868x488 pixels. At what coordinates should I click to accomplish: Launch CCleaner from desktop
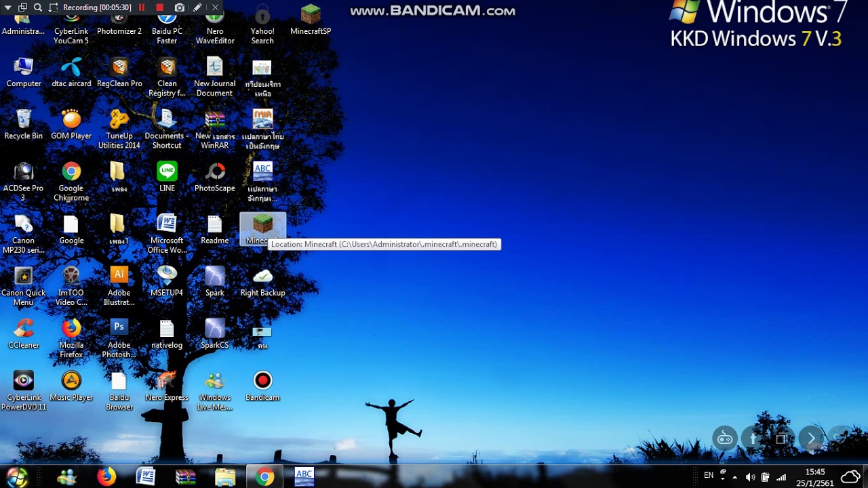click(x=24, y=334)
